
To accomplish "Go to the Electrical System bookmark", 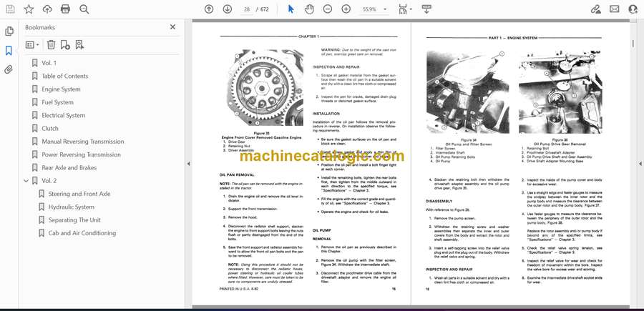I will click(64, 115).
